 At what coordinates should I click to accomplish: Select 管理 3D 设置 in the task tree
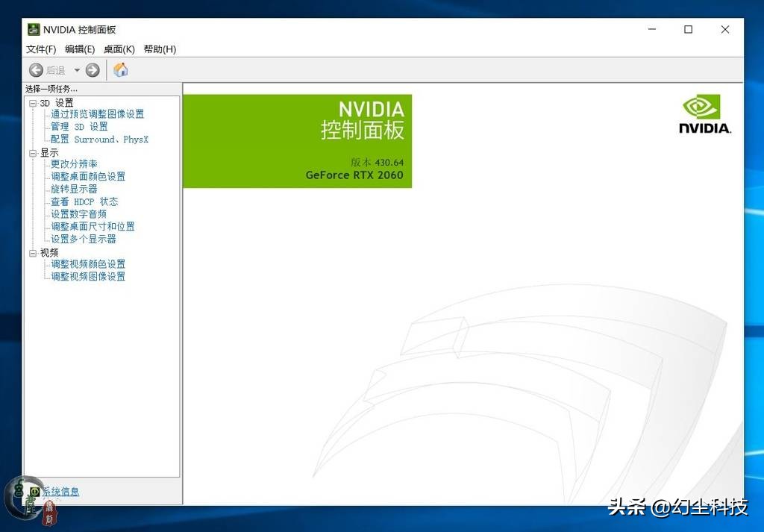pos(78,127)
